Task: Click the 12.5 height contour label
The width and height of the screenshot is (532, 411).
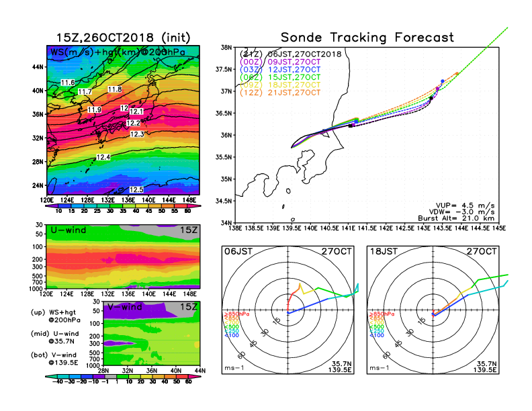Action: coord(136,189)
